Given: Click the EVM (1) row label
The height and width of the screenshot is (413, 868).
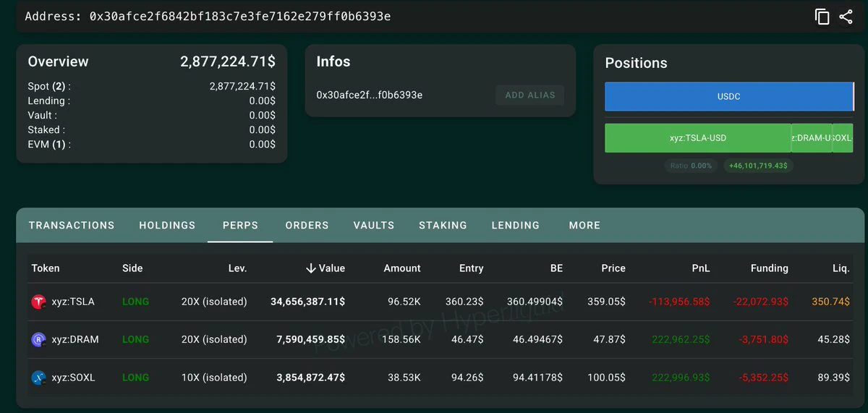Looking at the screenshot, I should click(x=49, y=144).
